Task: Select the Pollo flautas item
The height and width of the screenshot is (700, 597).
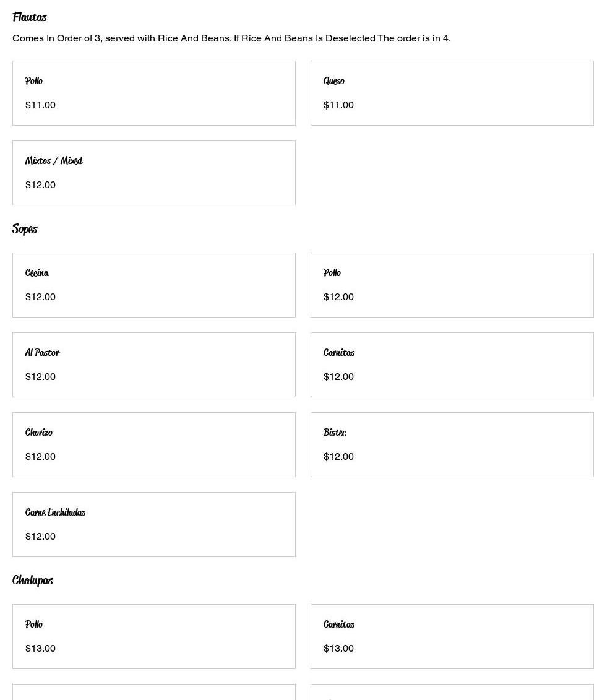Action: point(153,93)
